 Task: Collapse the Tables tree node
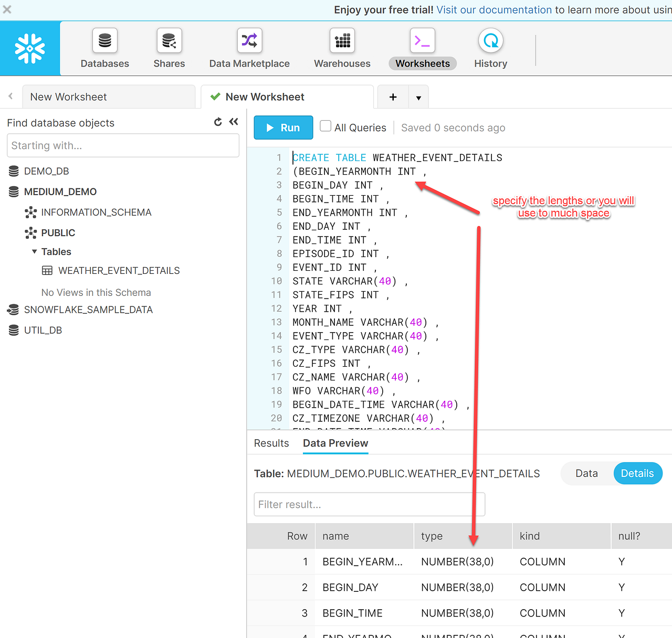pos(35,252)
